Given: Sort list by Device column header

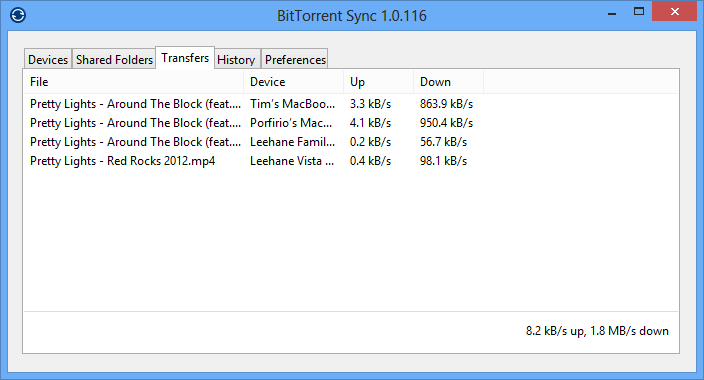Looking at the screenshot, I should [x=294, y=82].
